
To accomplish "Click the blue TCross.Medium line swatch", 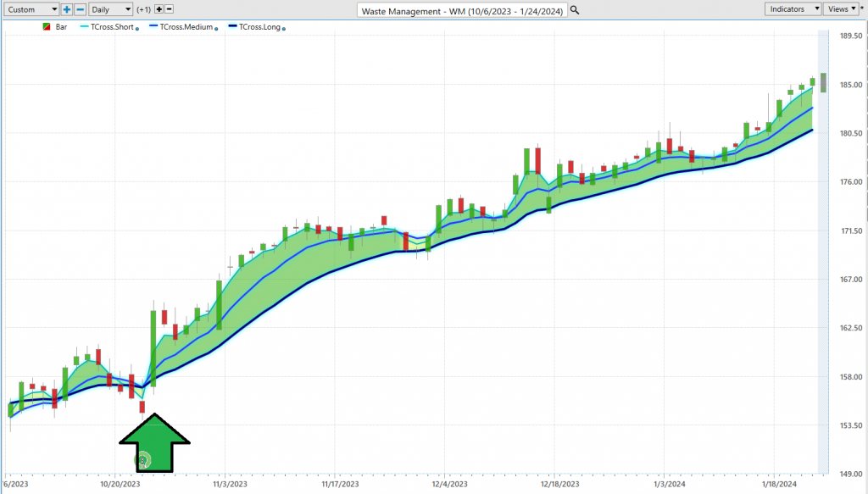I will point(154,26).
